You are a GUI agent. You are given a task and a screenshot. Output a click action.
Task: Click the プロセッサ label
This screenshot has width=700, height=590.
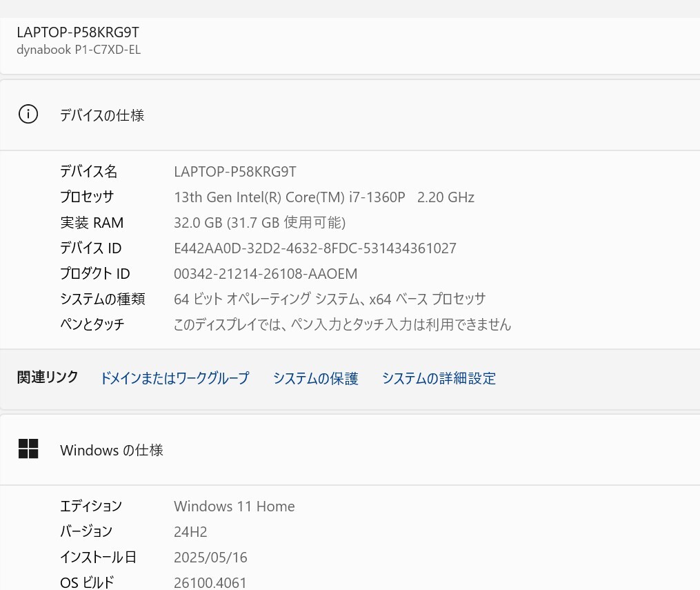coord(87,197)
